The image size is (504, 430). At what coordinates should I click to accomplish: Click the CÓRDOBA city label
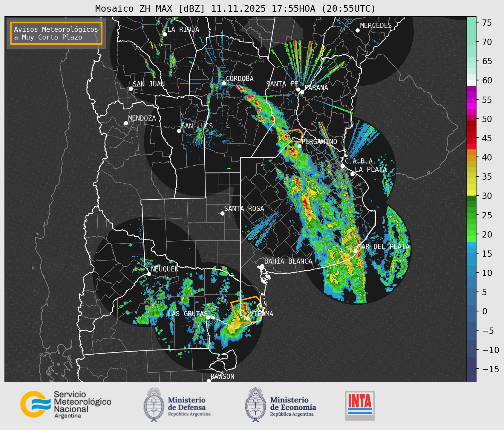[x=240, y=79]
